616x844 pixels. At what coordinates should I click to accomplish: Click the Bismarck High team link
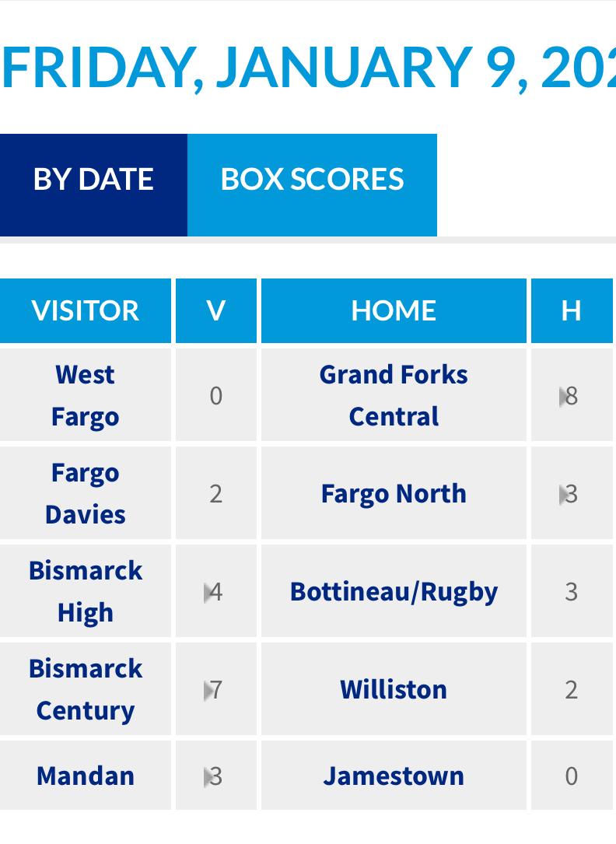point(85,591)
